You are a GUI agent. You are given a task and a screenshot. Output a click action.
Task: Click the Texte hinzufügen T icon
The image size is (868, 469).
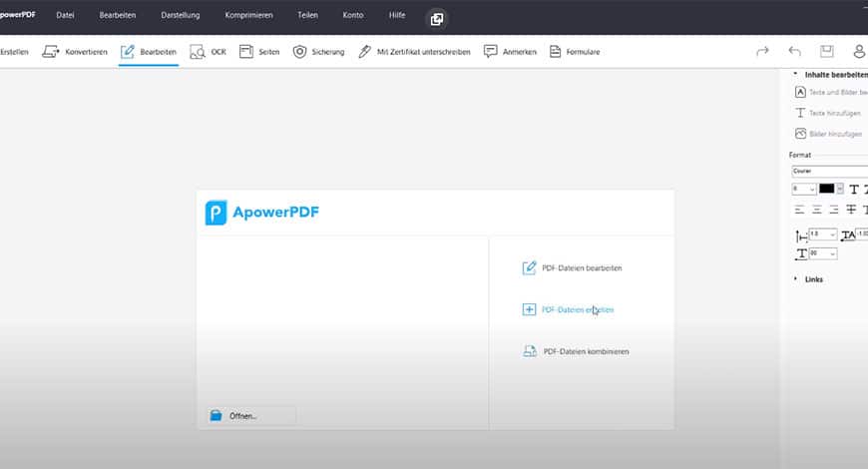pyautogui.click(x=800, y=113)
